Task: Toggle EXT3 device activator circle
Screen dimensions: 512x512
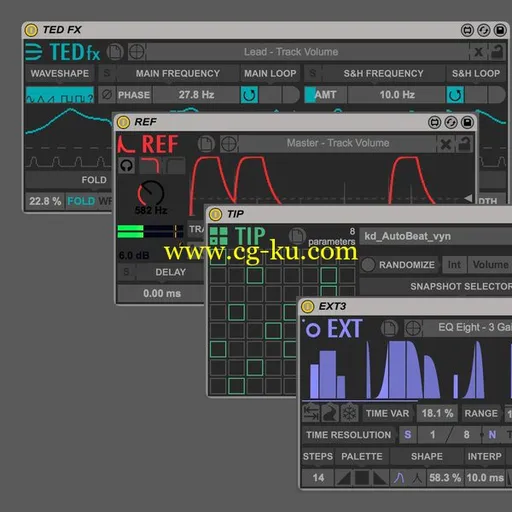Action: coord(307,306)
